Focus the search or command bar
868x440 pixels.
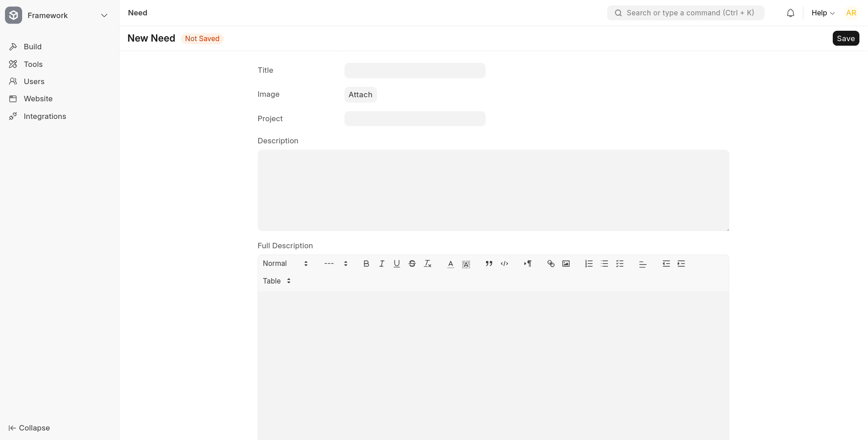coord(685,13)
